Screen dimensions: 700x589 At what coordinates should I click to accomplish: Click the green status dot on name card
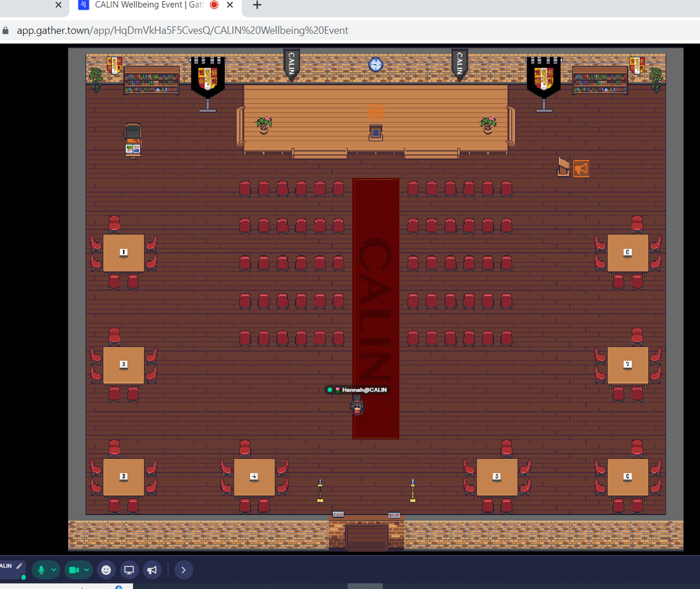pyautogui.click(x=23, y=577)
